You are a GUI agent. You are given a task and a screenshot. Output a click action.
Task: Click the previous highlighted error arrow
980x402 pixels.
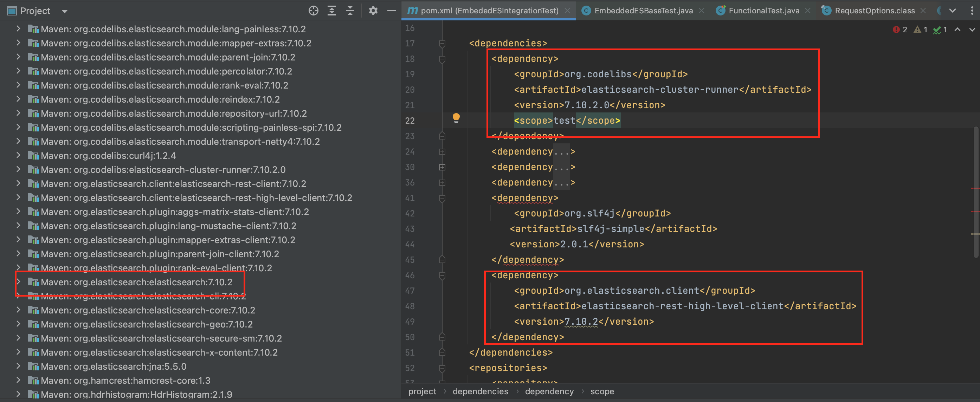958,29
